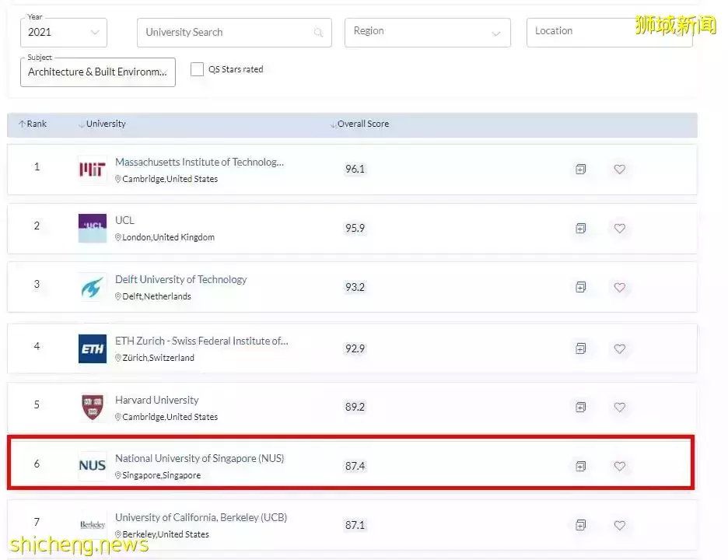This screenshot has width=728, height=560.
Task: Sort by the Overall Score column header
Action: tap(362, 124)
